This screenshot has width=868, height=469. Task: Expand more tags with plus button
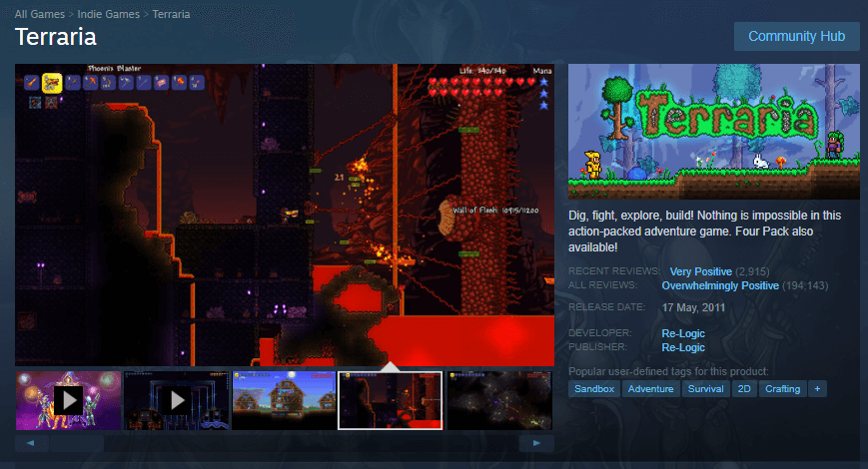click(x=817, y=389)
